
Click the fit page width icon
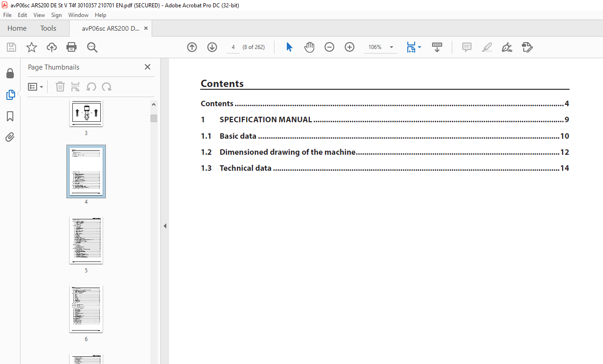[x=411, y=47]
